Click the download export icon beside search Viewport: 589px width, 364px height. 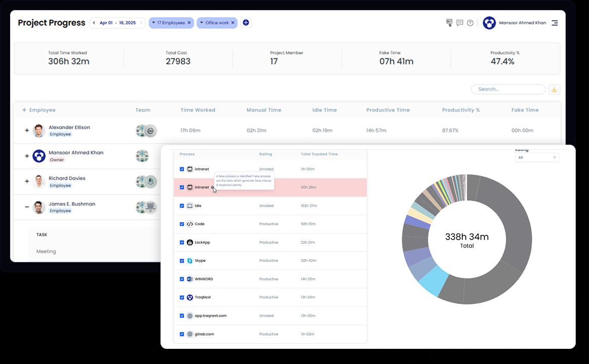(x=554, y=89)
